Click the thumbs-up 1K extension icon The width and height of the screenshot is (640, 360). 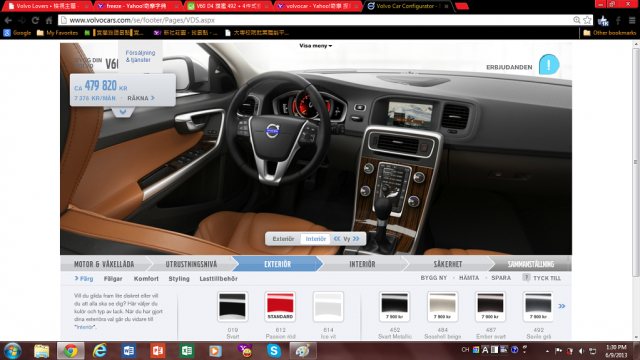(x=603, y=20)
